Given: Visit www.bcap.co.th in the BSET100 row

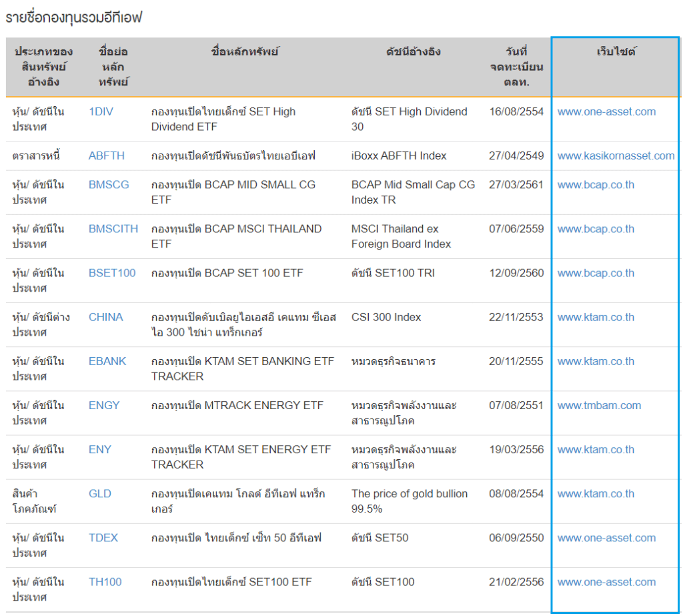Looking at the screenshot, I should pyautogui.click(x=596, y=273).
